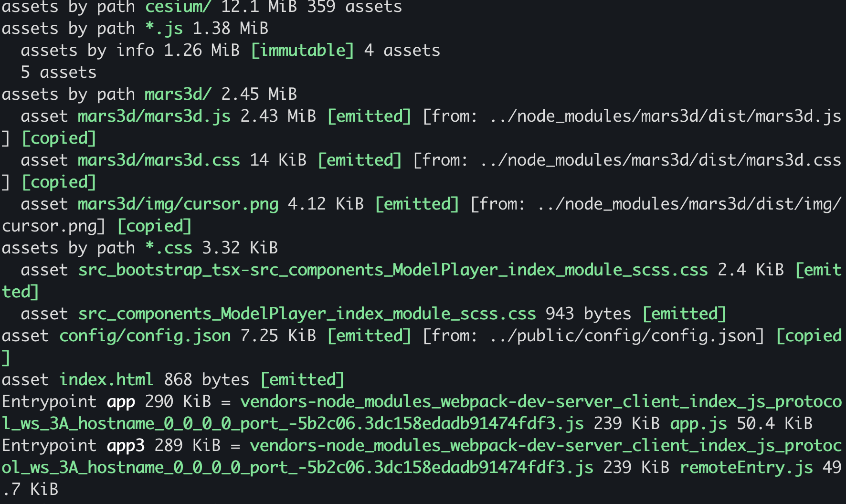Select the '14 KiB' size value
This screenshot has height=504, width=846.
pos(278,160)
